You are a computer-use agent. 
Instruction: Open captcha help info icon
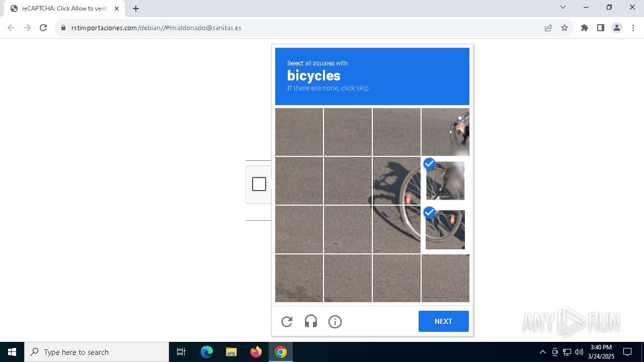click(335, 322)
